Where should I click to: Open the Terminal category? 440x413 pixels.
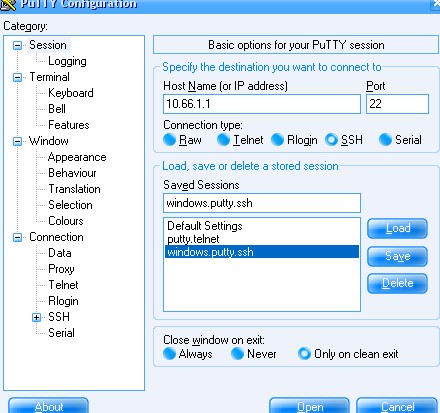[49, 77]
